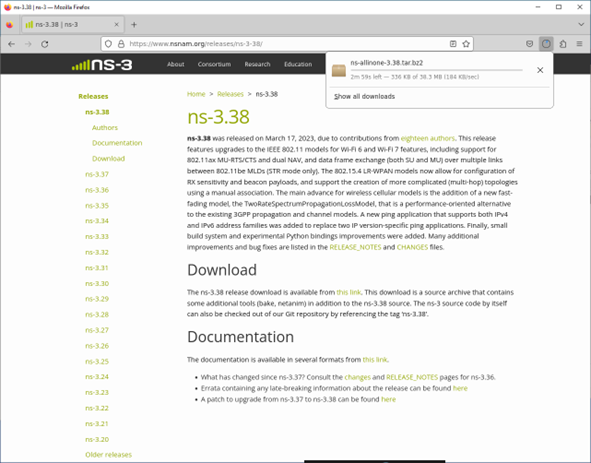Open the RELEASE_NOTES link in description paragraph

[x=355, y=247]
